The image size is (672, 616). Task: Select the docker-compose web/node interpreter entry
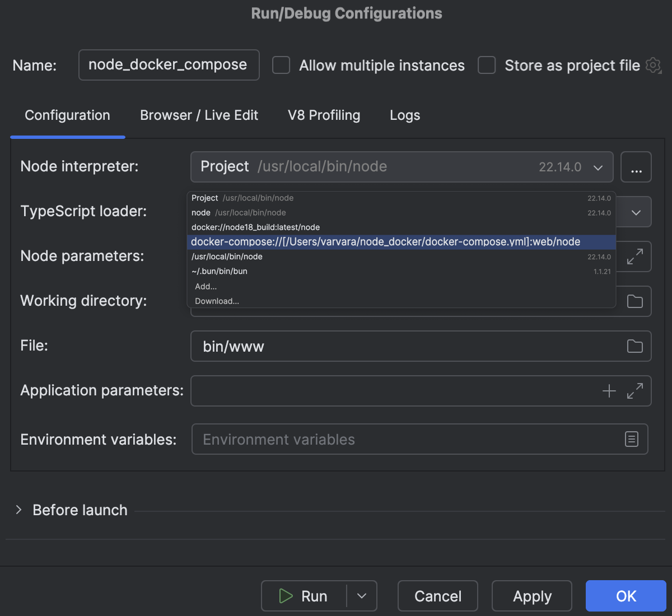pyautogui.click(x=385, y=241)
